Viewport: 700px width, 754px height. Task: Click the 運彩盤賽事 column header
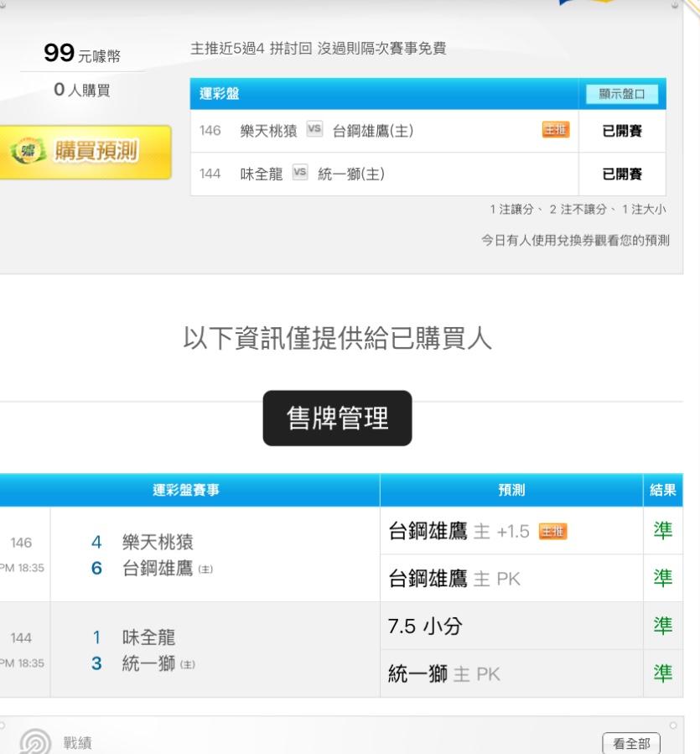186,490
